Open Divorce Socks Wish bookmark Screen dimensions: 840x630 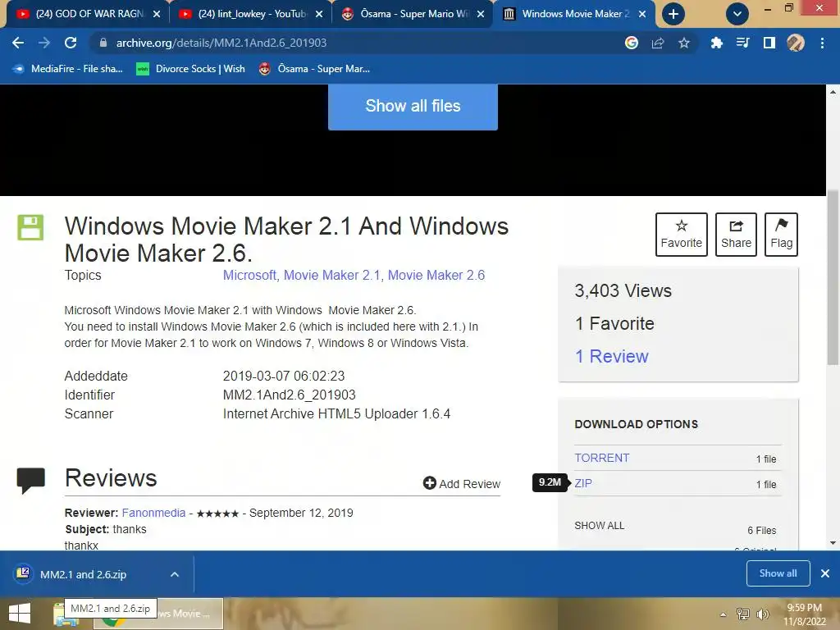click(190, 69)
